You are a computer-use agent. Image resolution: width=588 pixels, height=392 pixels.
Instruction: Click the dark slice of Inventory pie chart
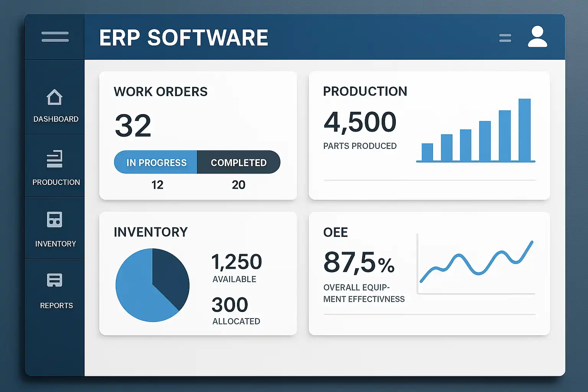click(170, 276)
